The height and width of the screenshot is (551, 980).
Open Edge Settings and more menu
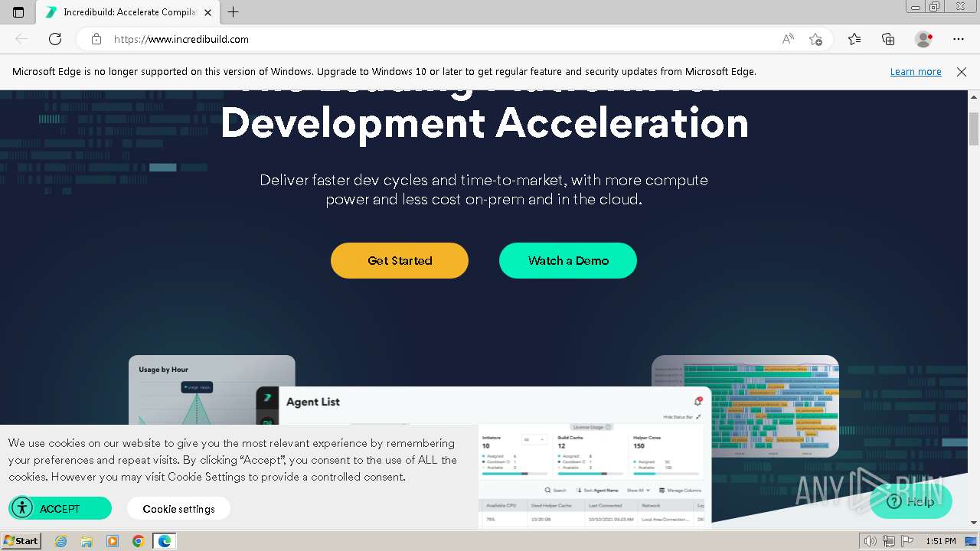959,39
